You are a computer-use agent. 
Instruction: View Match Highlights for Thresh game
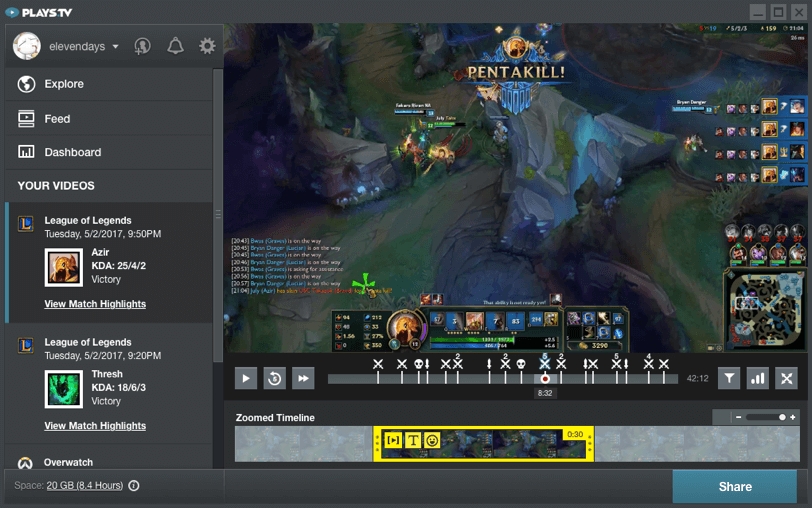click(95, 426)
